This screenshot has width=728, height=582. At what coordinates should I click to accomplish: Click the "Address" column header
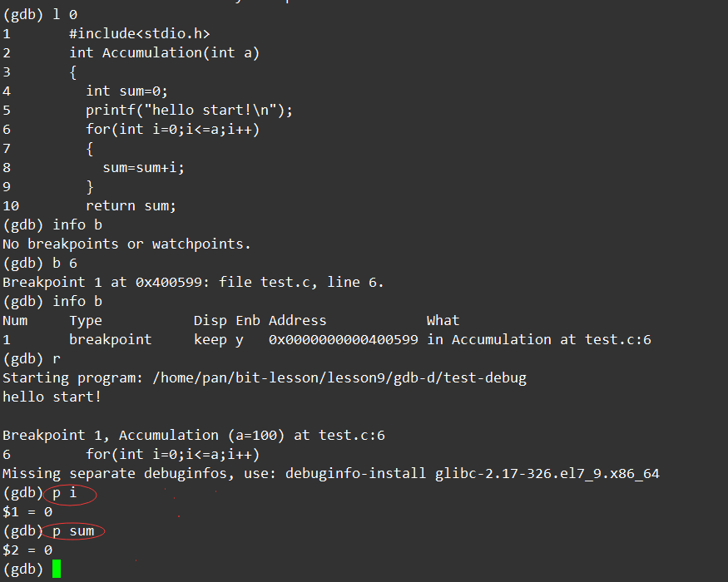[297, 321]
